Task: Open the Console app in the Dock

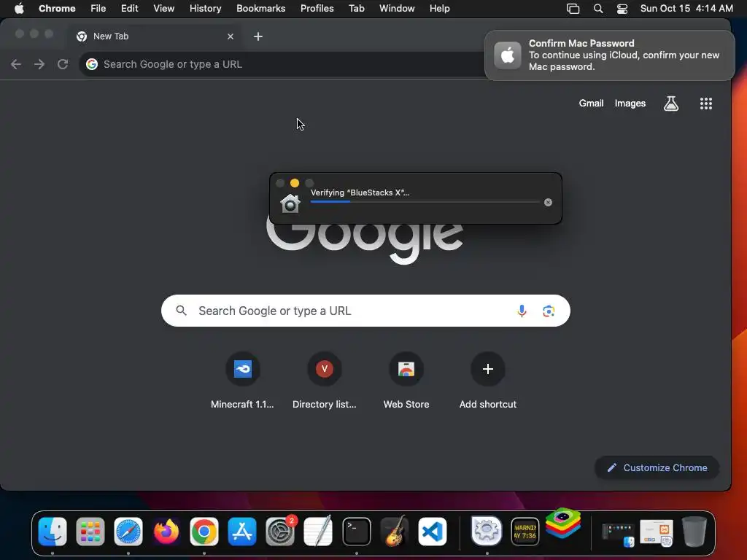Action: tap(525, 531)
